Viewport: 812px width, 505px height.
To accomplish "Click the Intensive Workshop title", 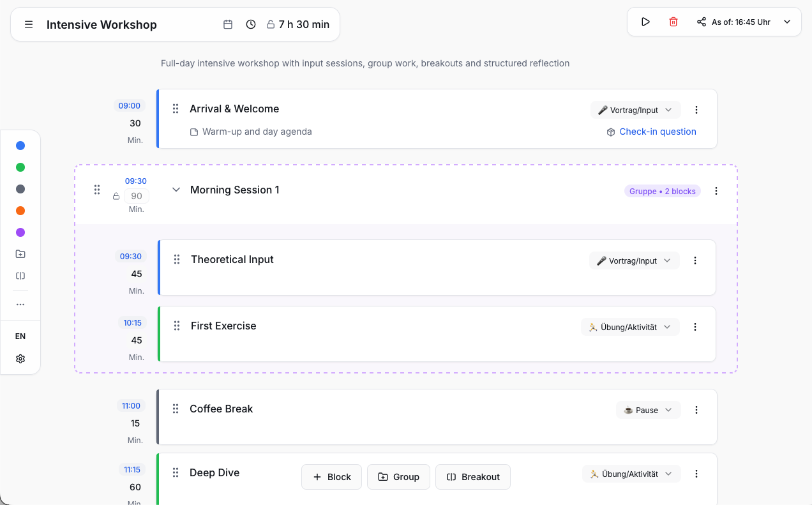I will click(101, 25).
